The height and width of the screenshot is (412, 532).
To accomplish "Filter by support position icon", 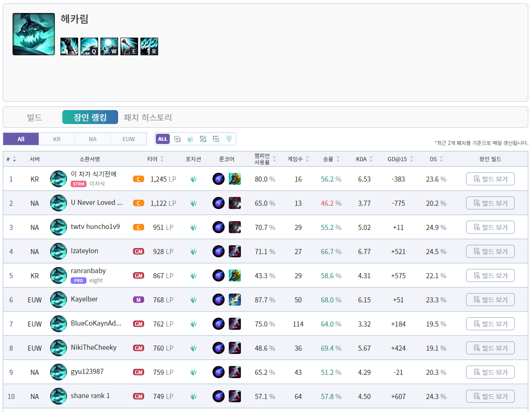I will 229,139.
